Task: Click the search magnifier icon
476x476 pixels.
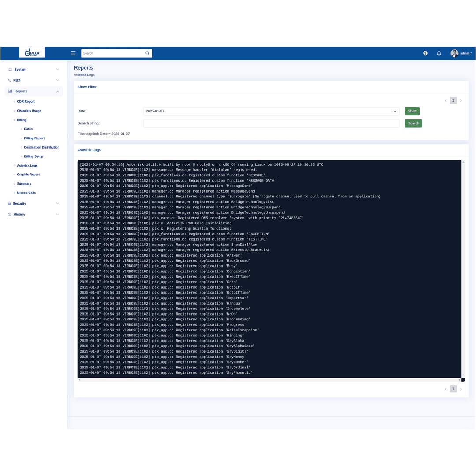Action: pyautogui.click(x=147, y=53)
